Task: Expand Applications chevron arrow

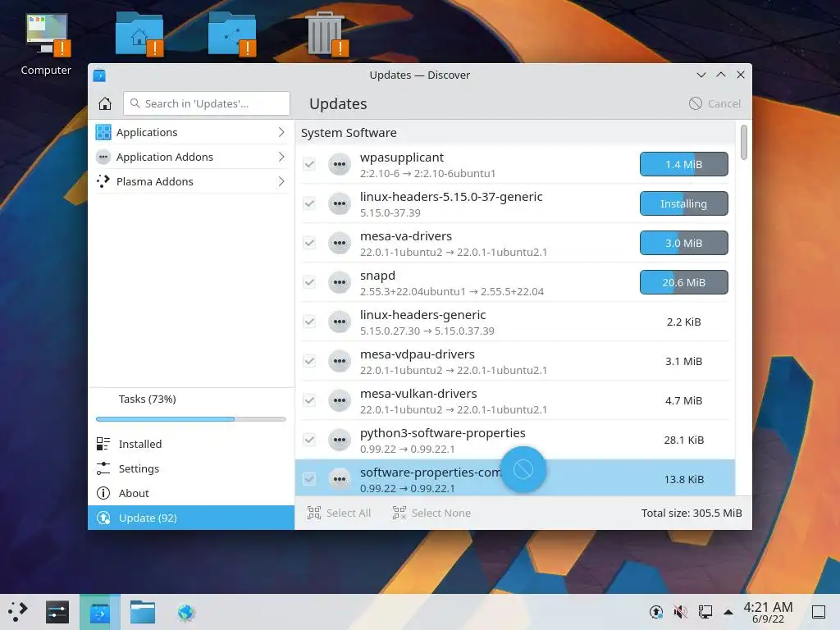Action: [x=281, y=132]
